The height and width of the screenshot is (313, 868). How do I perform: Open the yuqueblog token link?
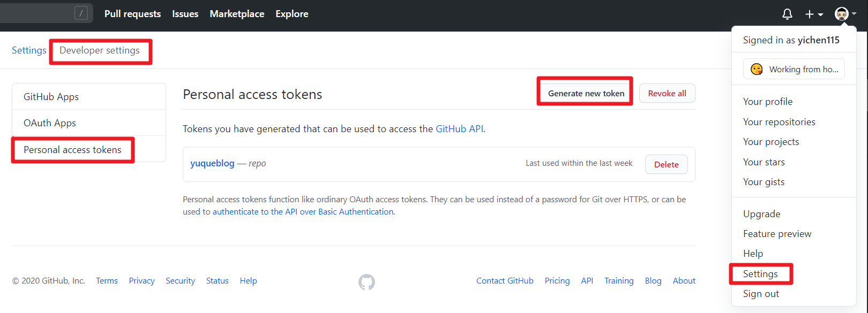click(x=212, y=163)
